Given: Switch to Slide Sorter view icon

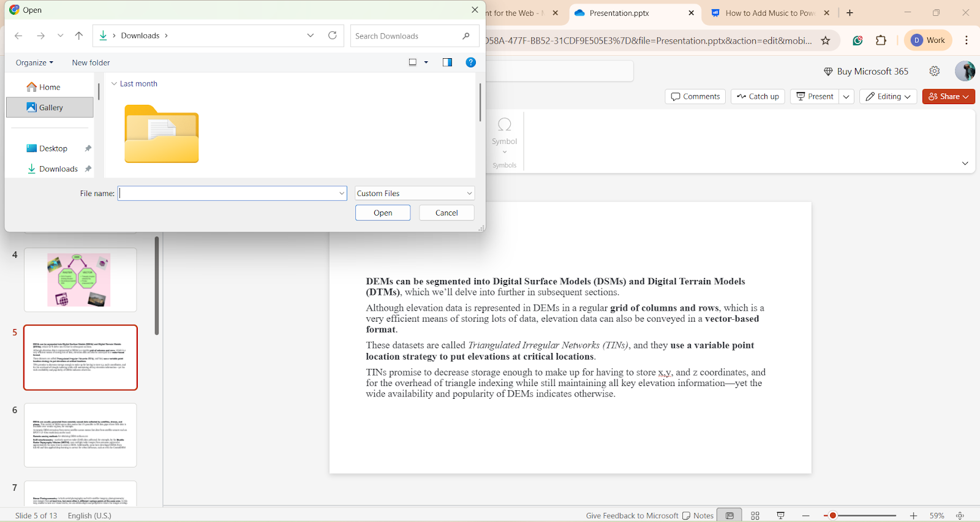Looking at the screenshot, I should 755,516.
